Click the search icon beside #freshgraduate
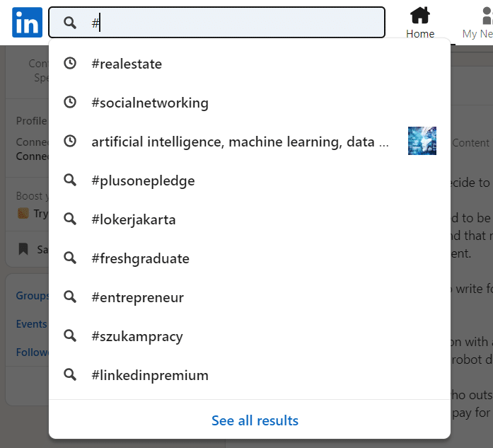The height and width of the screenshot is (448, 493). [x=70, y=258]
